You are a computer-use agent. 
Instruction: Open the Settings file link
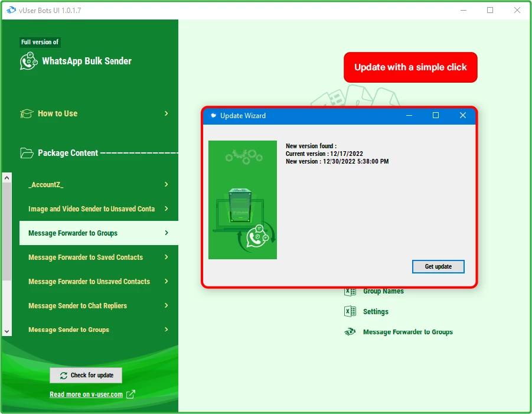[x=376, y=311]
